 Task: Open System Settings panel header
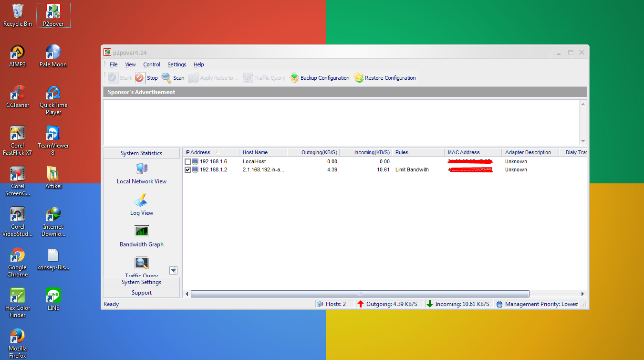pyautogui.click(x=142, y=282)
